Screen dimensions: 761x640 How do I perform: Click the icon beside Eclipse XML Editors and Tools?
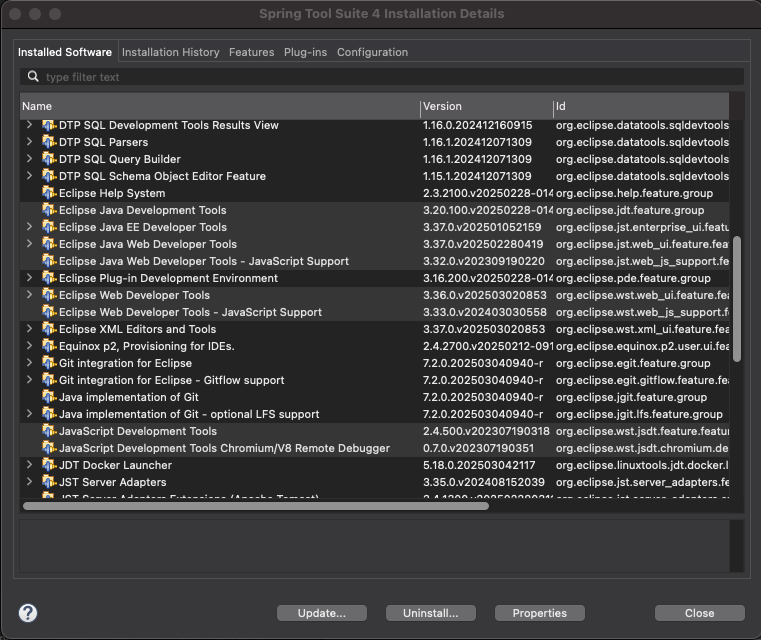click(49, 329)
